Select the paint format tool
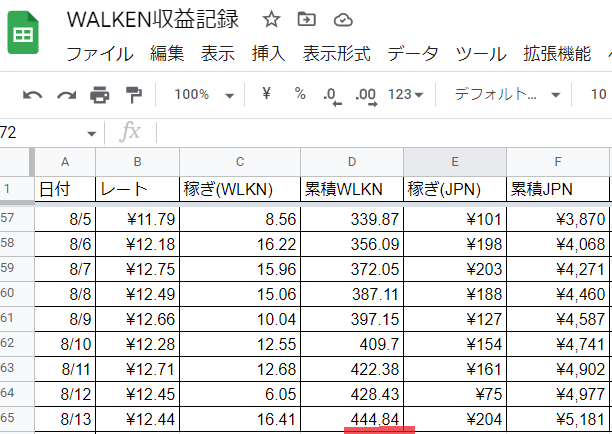The width and height of the screenshot is (612, 434). click(x=133, y=95)
